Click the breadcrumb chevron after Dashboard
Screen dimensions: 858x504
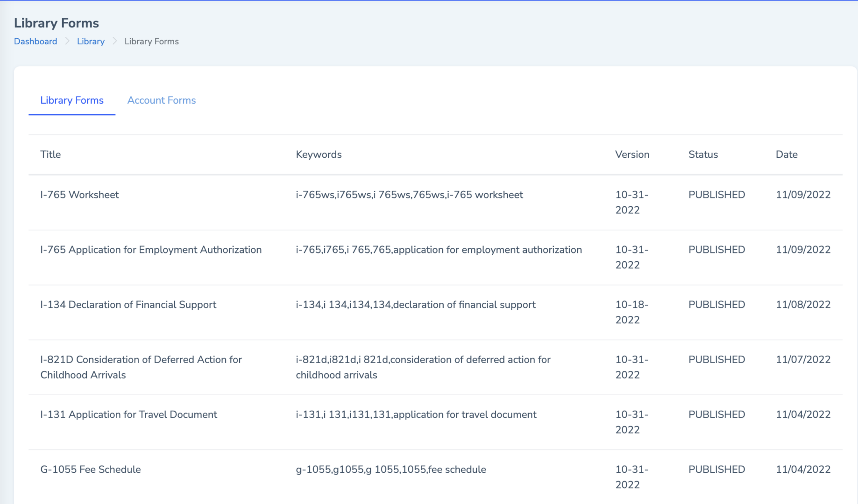point(67,41)
